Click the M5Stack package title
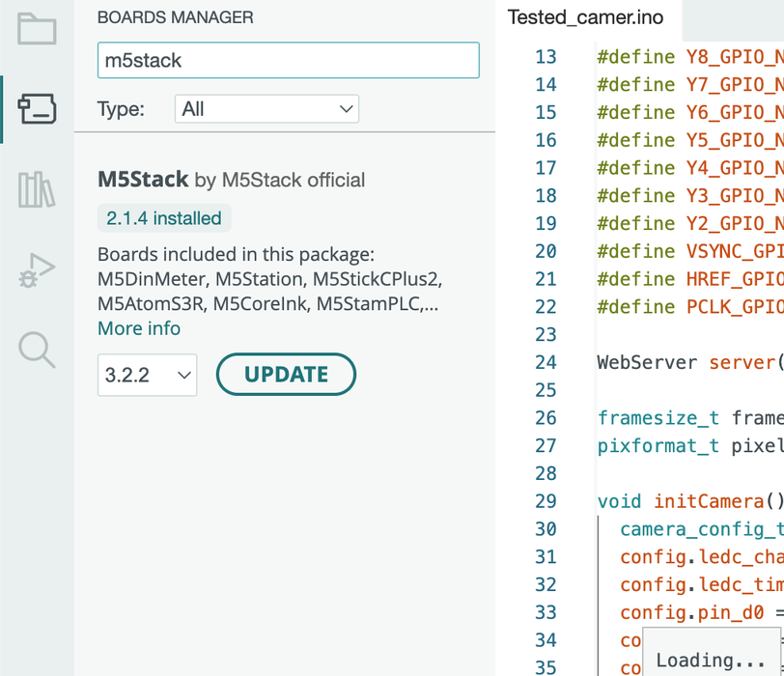This screenshot has width=784, height=676. point(143,180)
